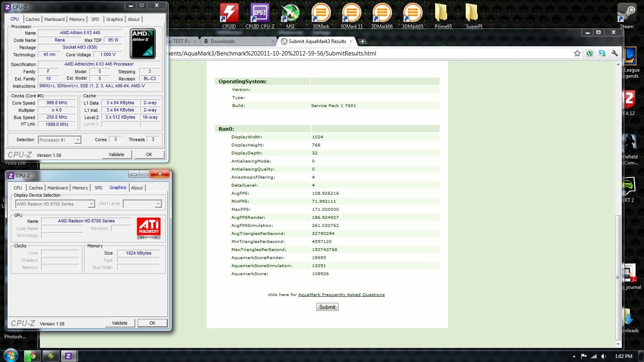The image size is (644, 362).
Task: Open the Perf Level dropdown
Action: (142, 204)
